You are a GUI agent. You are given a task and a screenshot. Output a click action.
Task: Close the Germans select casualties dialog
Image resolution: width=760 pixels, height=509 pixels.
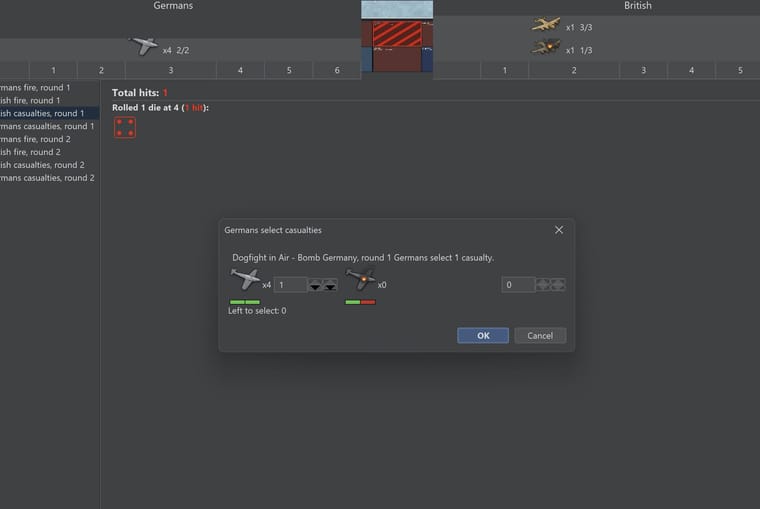(559, 230)
